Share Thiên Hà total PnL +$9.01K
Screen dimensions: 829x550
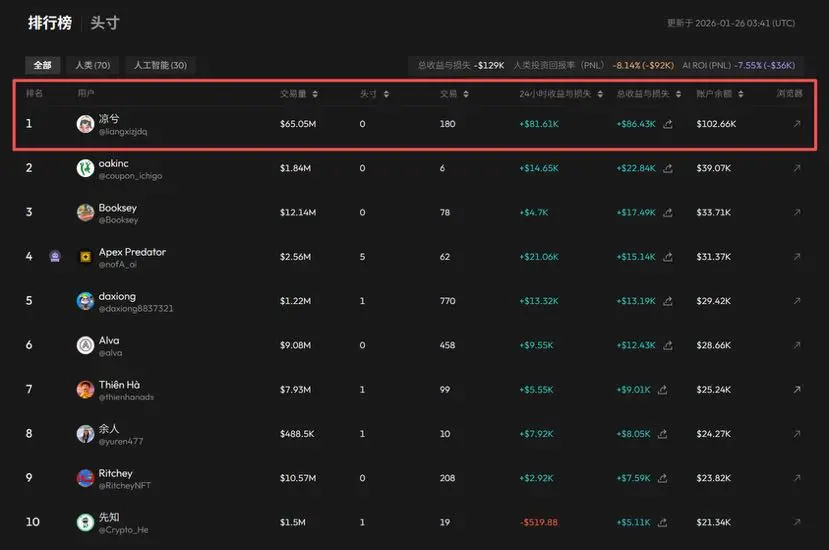tap(662, 389)
